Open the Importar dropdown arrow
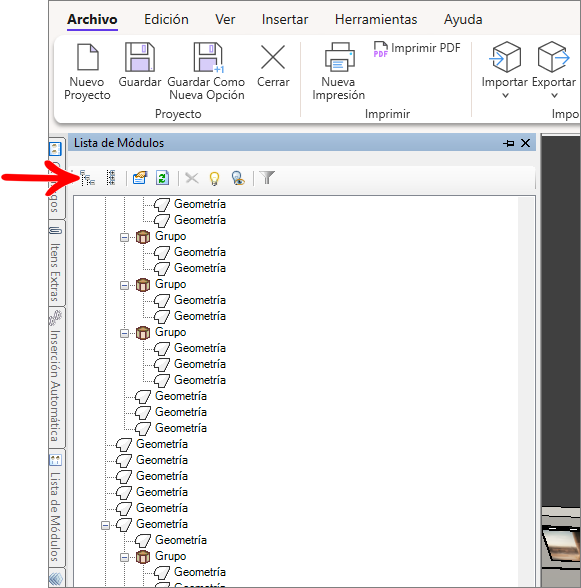This screenshot has height=588, width=581. [505, 95]
